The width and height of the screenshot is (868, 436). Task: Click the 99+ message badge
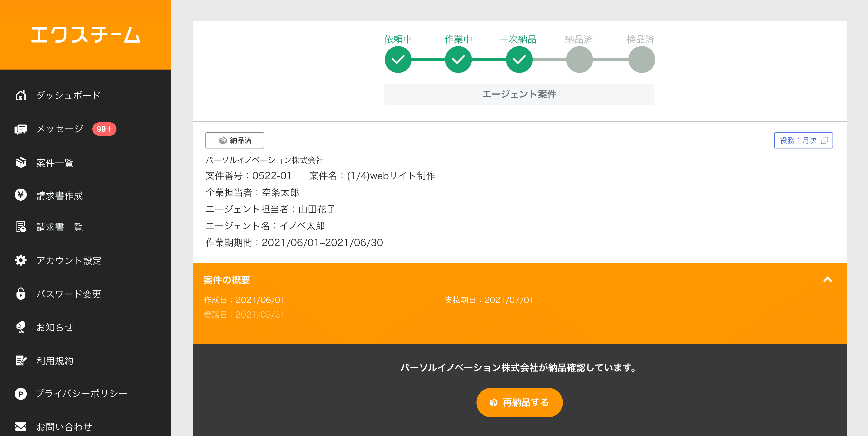(104, 129)
